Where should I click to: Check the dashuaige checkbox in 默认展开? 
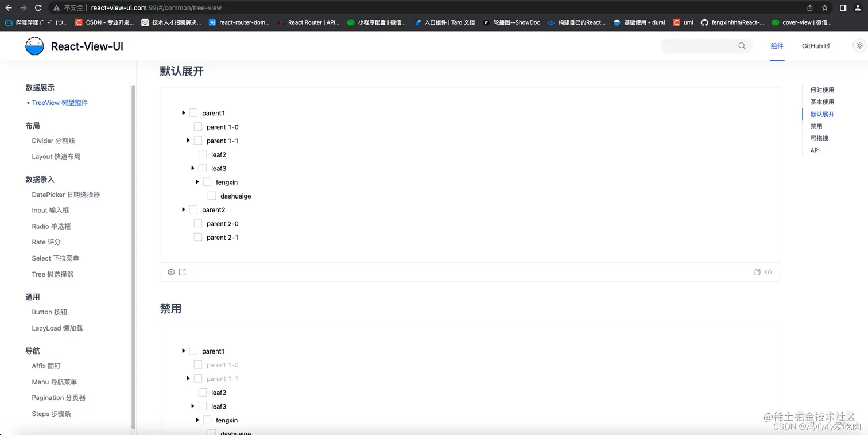coord(212,196)
